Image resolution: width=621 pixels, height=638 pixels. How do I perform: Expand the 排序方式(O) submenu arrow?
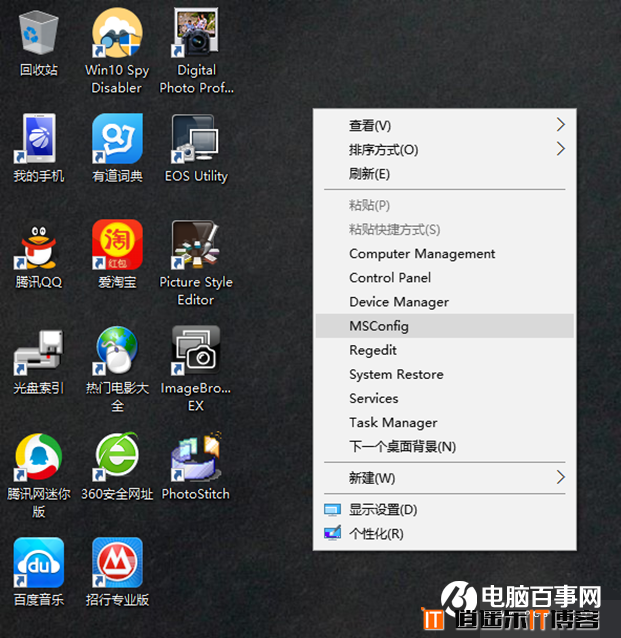coord(561,149)
